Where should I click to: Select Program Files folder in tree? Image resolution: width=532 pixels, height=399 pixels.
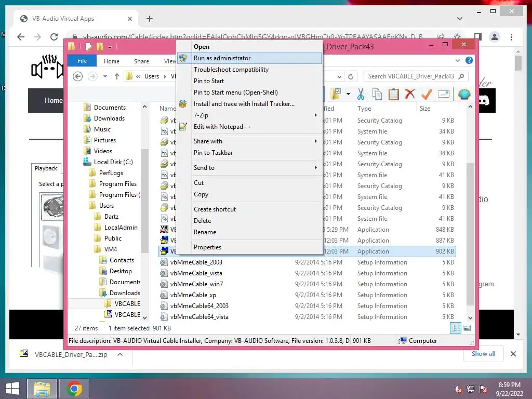point(118,183)
